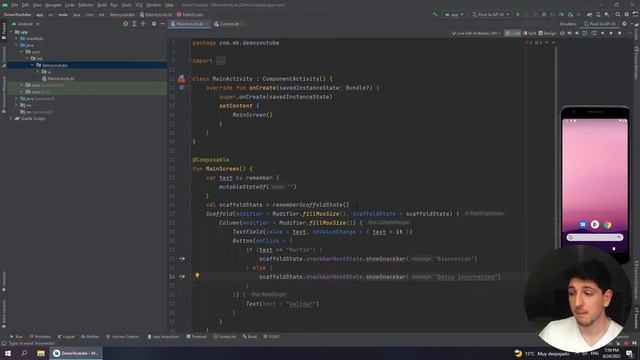This screenshot has width=640, height=360.
Task: Switch editor to Split view mode
Action: click(530, 33)
